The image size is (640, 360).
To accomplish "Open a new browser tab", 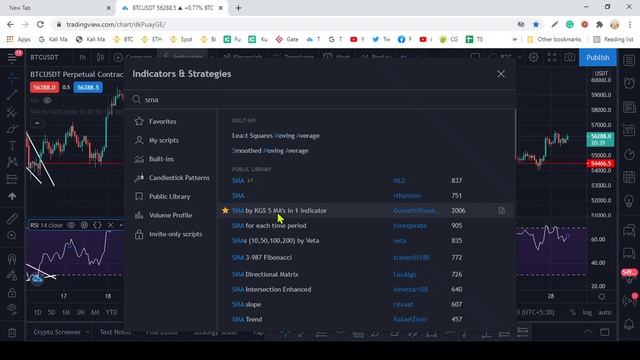I will click(238, 8).
